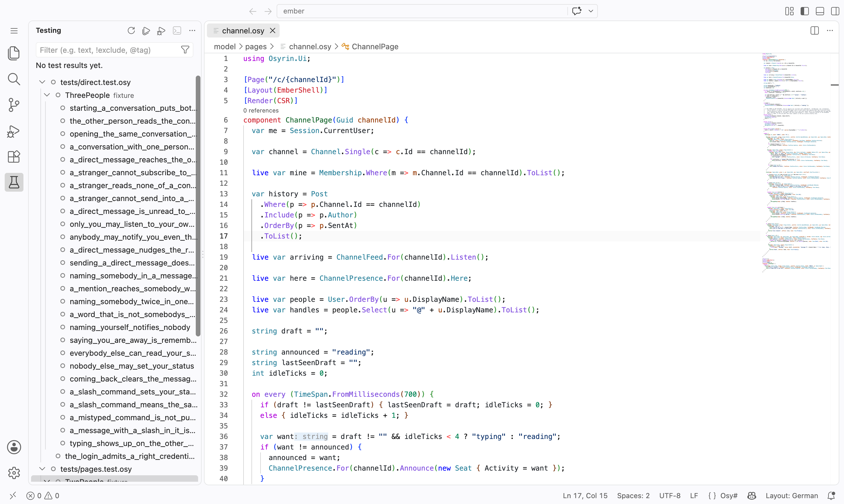844x504 pixels.
Task: Toggle bottom panel visibility
Action: pyautogui.click(x=820, y=11)
